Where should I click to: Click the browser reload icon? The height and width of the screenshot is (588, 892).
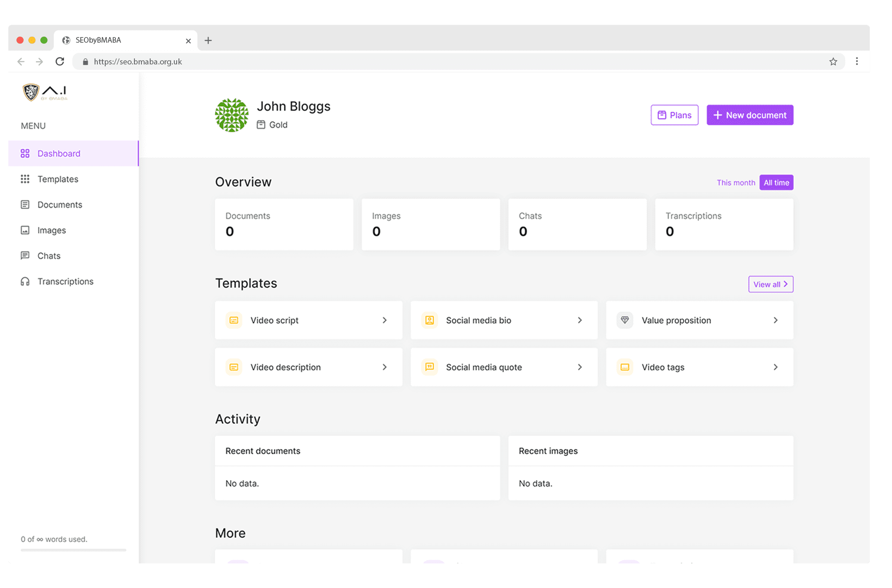pos(60,61)
